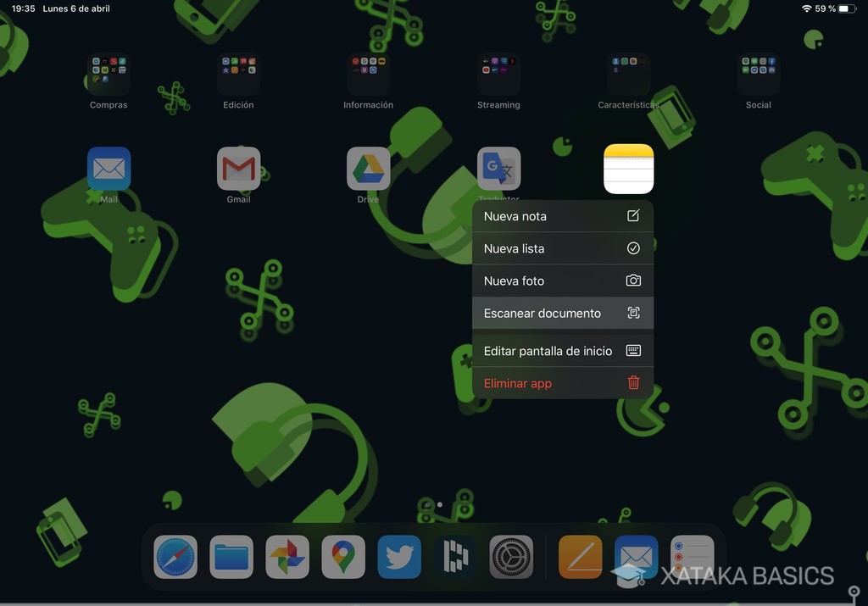Open the Compras folder
This screenshot has height=606, width=868.
click(108, 75)
